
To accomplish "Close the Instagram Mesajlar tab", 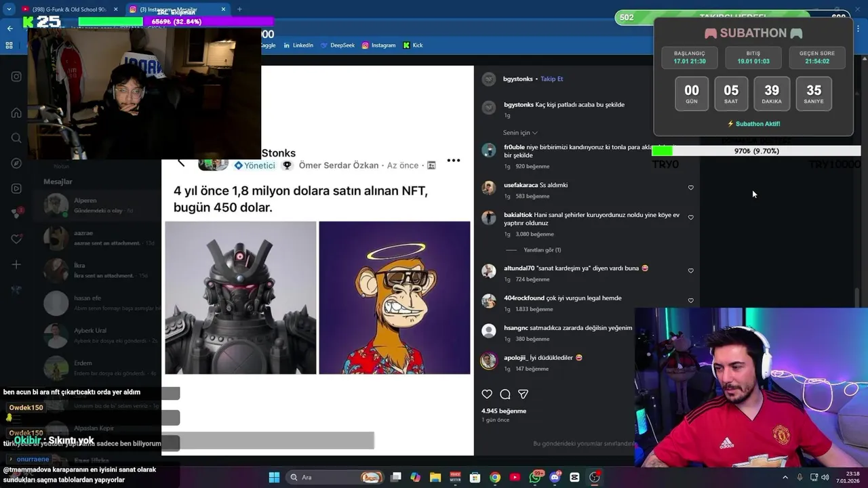I will 223,9.
